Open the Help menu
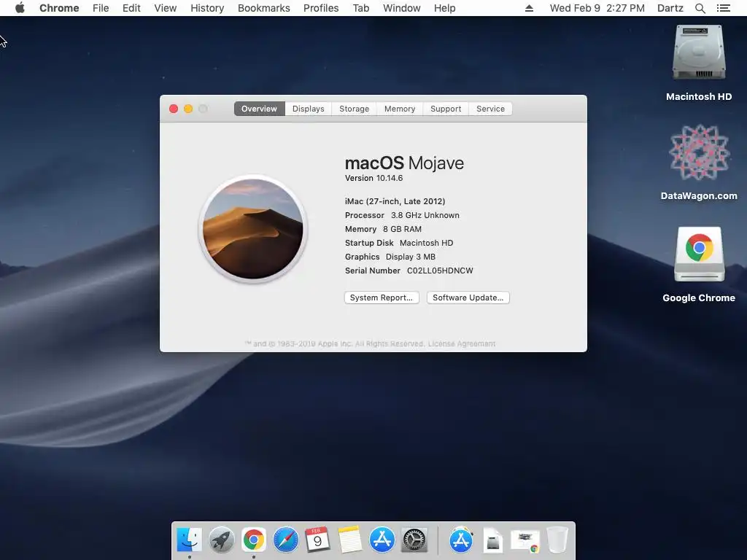 coord(444,8)
